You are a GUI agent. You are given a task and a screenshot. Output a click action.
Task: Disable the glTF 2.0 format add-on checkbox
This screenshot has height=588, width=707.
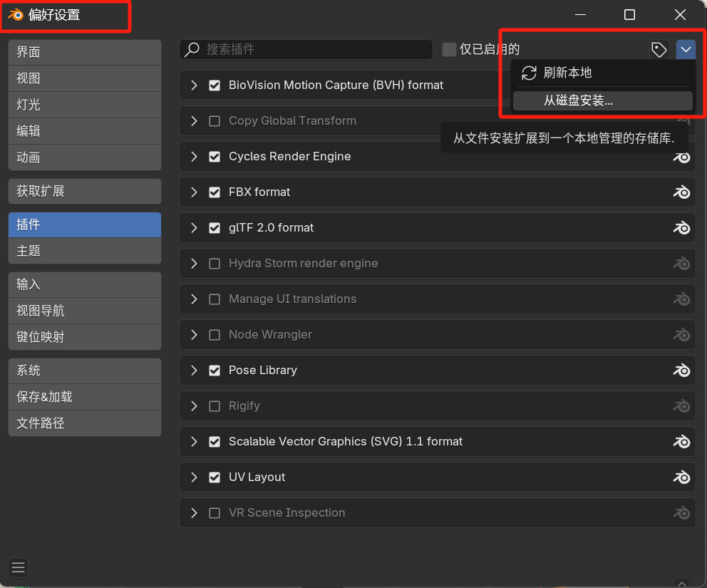[x=215, y=228]
